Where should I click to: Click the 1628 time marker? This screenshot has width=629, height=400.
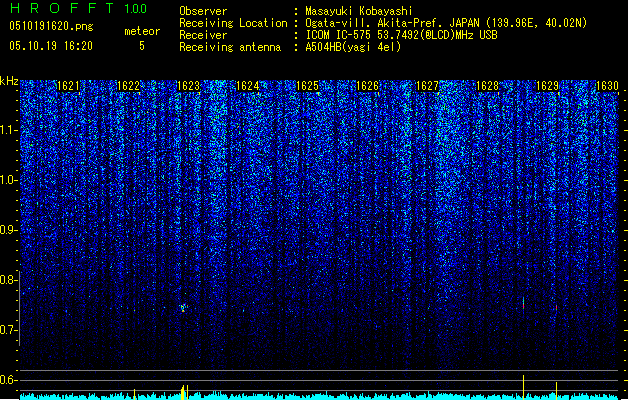point(487,86)
